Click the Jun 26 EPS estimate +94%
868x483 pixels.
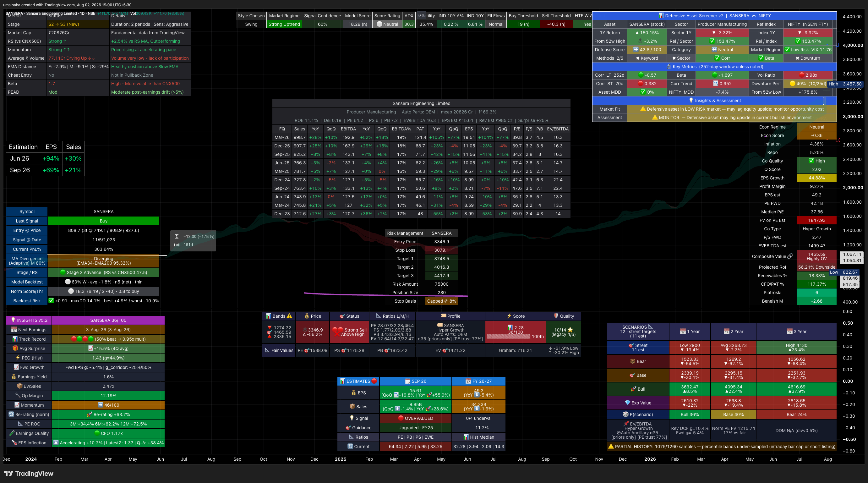(51, 158)
